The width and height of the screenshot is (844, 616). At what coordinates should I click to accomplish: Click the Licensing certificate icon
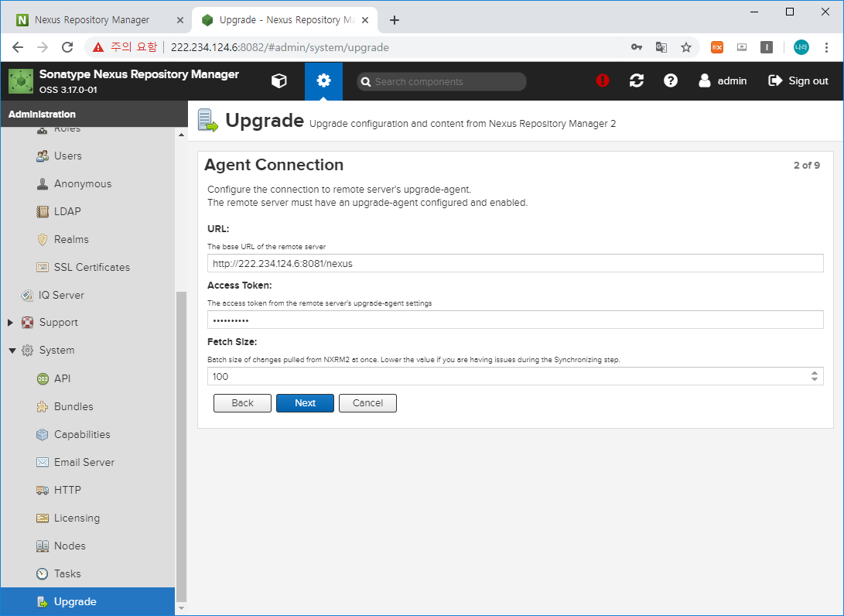point(43,518)
